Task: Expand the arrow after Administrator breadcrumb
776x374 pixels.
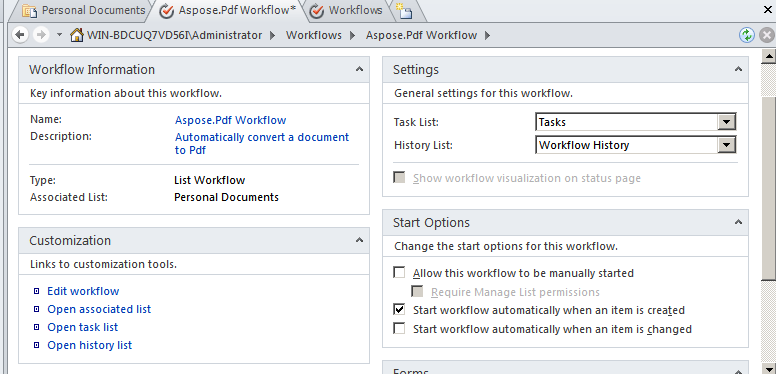Action: (273, 35)
